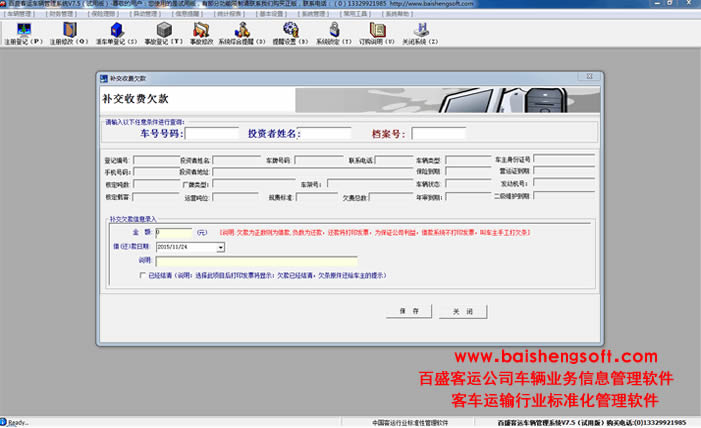
Task: Click the 厂牌类型 field
Action: pyautogui.click(x=254, y=184)
